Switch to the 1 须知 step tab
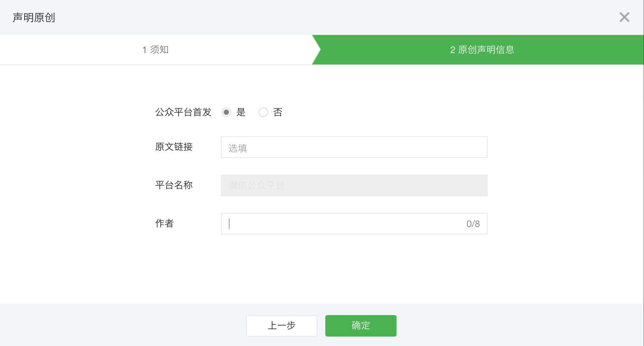This screenshot has height=346, width=644. [x=156, y=50]
